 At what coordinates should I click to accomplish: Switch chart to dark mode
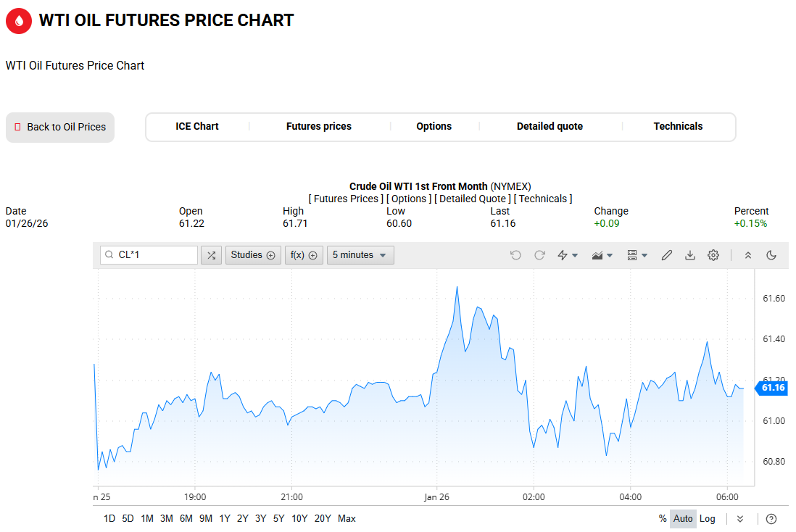tap(771, 255)
